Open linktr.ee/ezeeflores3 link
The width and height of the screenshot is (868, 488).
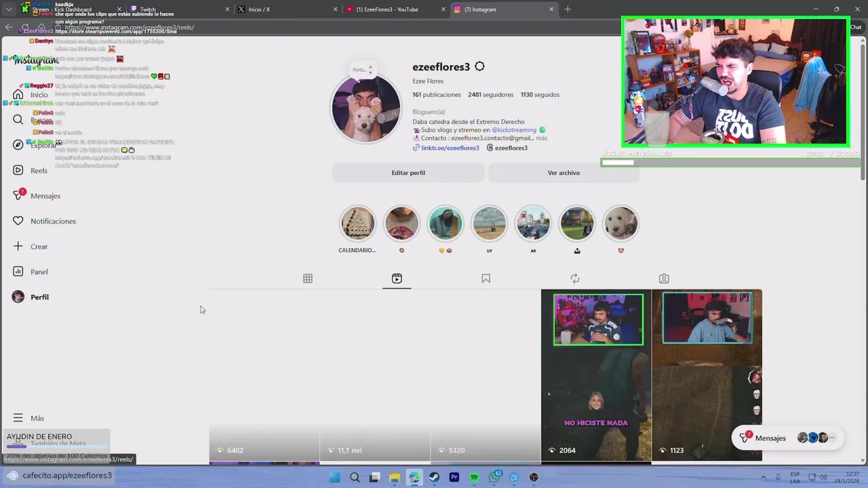(446, 148)
